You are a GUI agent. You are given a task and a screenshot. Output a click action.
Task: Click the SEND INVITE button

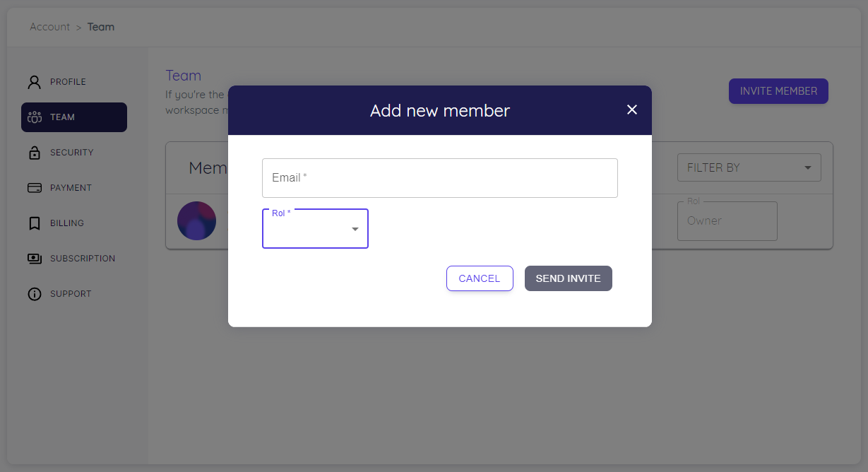click(x=569, y=278)
